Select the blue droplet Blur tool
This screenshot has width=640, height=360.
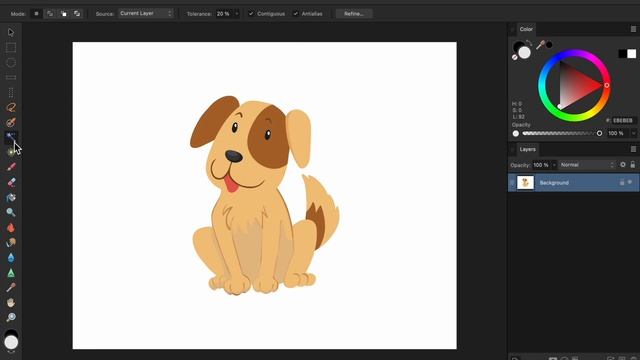(11, 258)
